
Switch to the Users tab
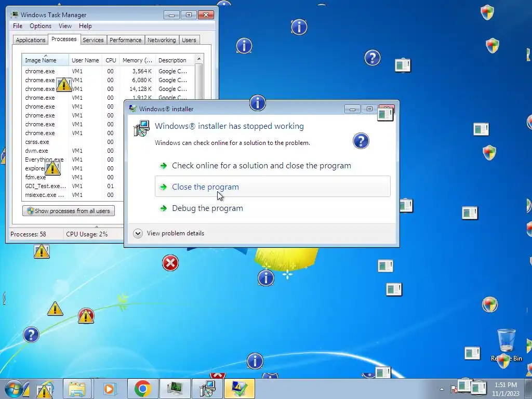189,40
